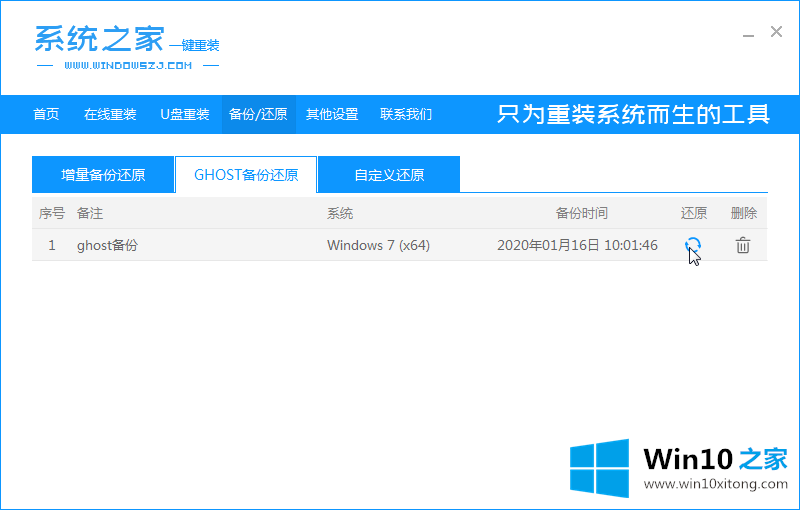Minimize the 系统之家 window
Image resolution: width=800 pixels, height=510 pixels.
click(748, 34)
